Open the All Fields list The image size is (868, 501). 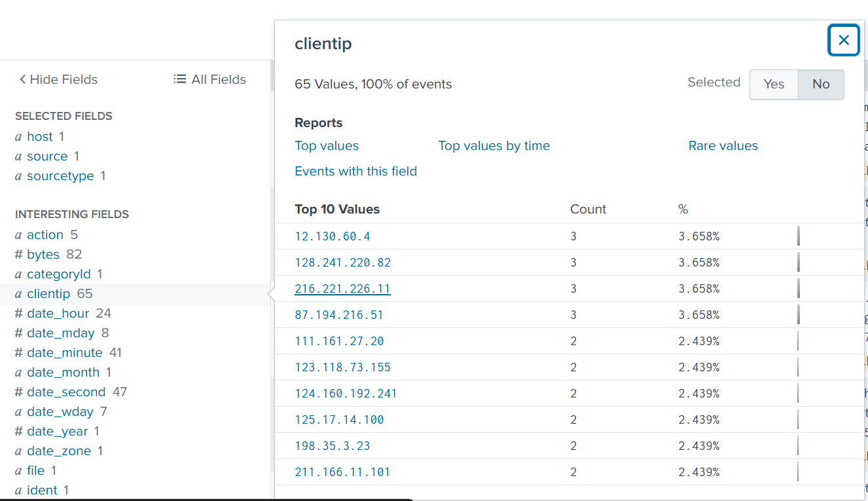click(x=209, y=80)
